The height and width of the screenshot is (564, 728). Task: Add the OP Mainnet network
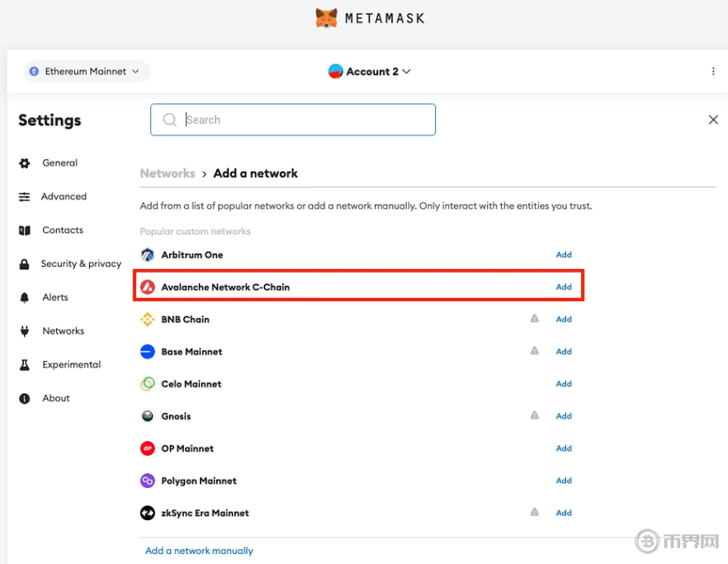point(564,448)
